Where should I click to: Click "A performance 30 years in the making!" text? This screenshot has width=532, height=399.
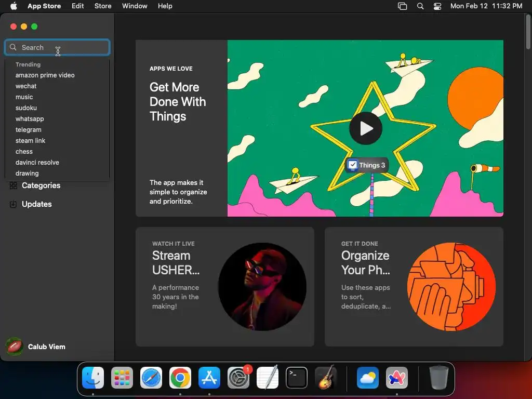click(x=176, y=297)
